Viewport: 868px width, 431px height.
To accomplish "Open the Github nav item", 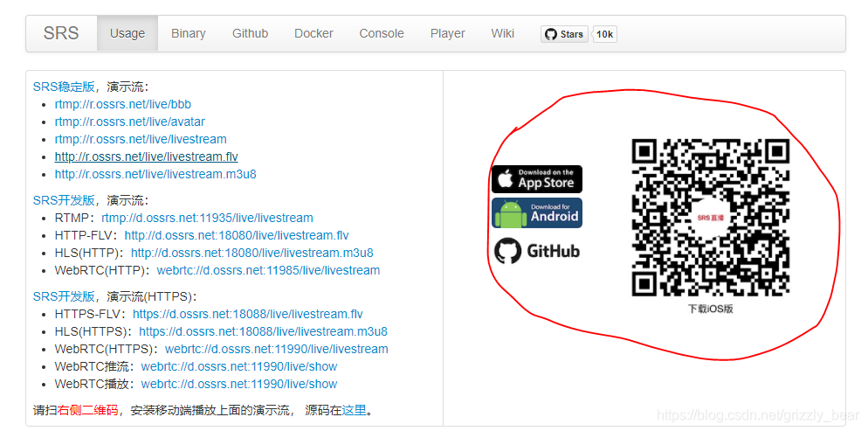I will click(251, 33).
